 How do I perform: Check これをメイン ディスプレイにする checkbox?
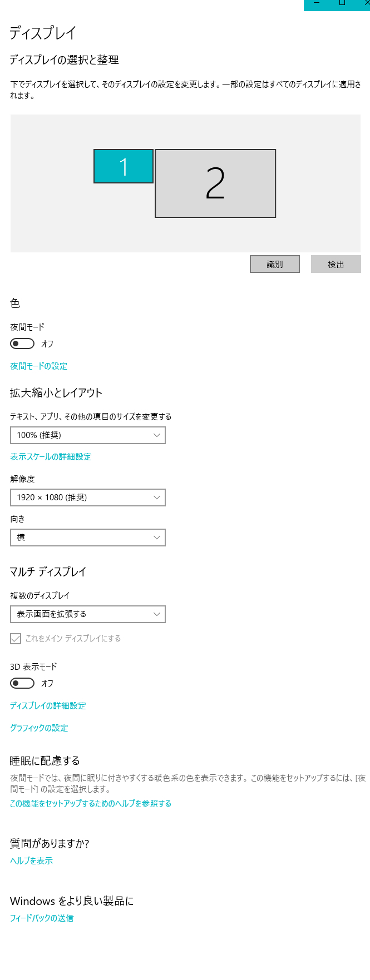point(16,639)
